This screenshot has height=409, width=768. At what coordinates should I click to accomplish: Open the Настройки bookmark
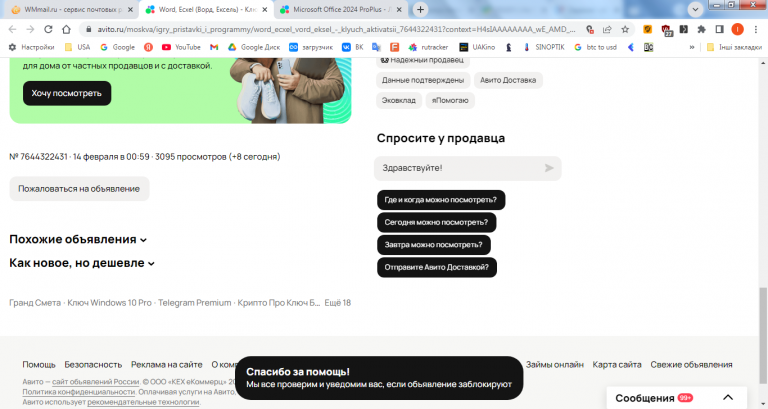pos(32,47)
